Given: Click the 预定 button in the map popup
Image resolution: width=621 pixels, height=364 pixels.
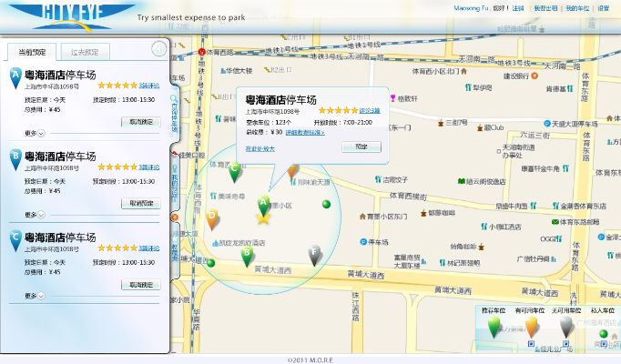Looking at the screenshot, I should (361, 147).
